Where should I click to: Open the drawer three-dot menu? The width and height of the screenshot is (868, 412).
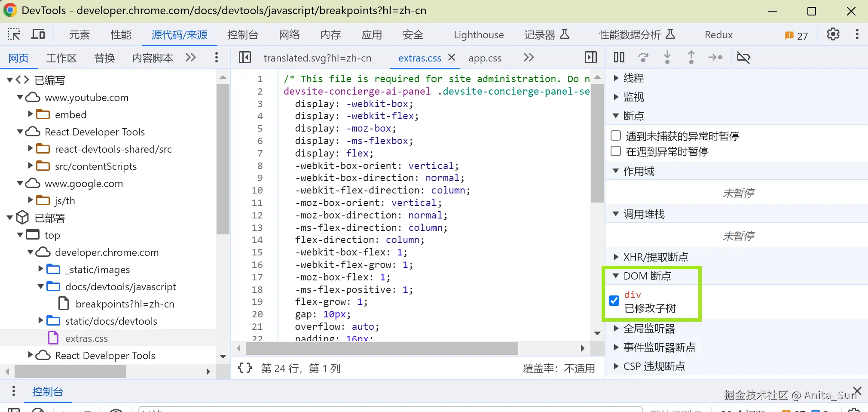tap(14, 391)
